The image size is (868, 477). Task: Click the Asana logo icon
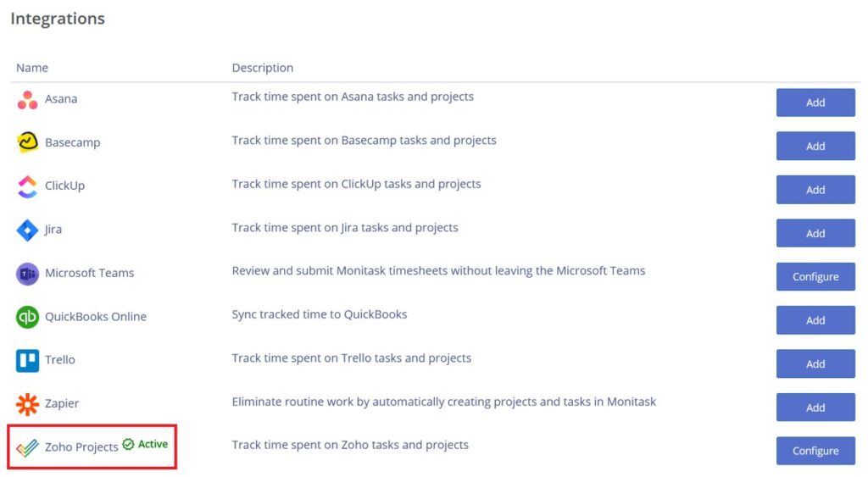[27, 100]
